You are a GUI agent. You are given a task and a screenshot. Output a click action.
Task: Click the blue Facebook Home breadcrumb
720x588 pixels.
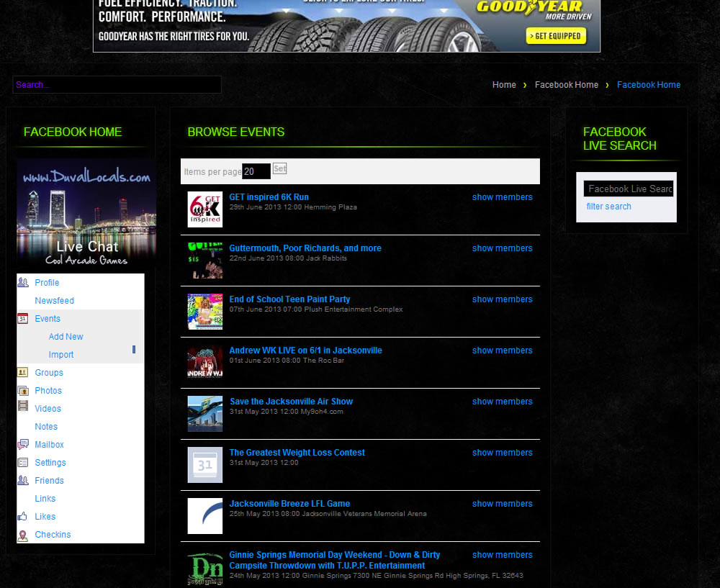pyautogui.click(x=649, y=85)
